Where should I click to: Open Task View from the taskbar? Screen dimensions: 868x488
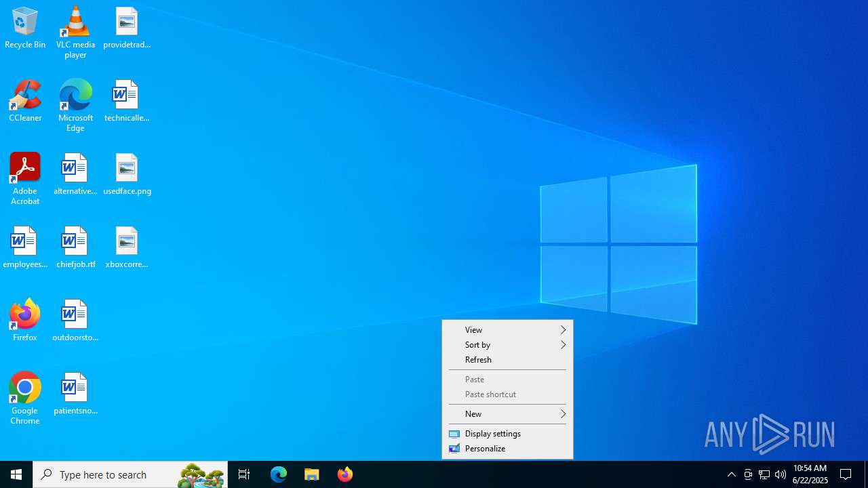[244, 474]
